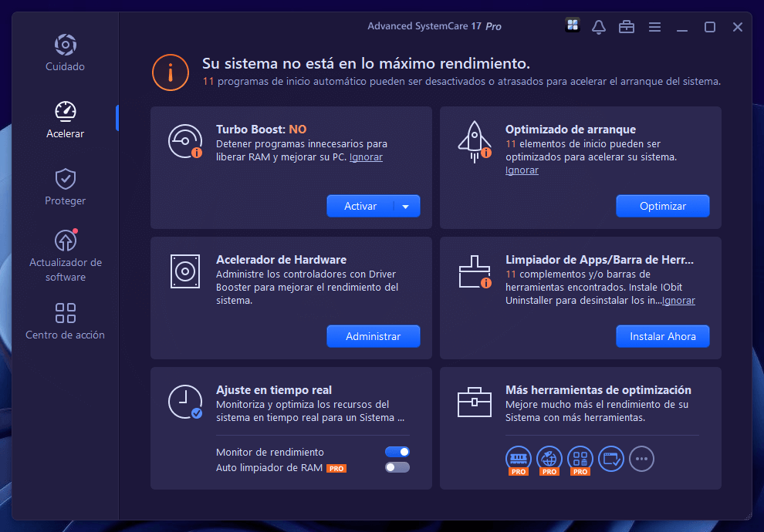Open the window checkmark tool icon
764x532 pixels.
point(611,459)
